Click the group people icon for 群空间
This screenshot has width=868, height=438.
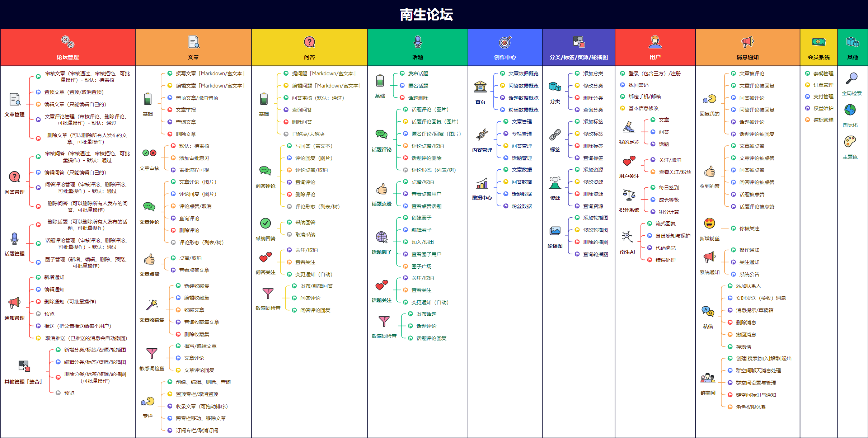point(708,377)
